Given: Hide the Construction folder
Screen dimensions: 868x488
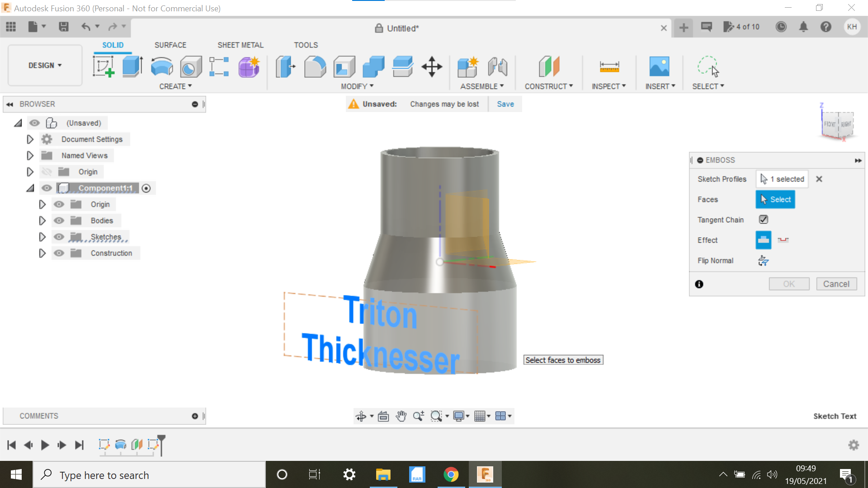Looking at the screenshot, I should pos(59,253).
